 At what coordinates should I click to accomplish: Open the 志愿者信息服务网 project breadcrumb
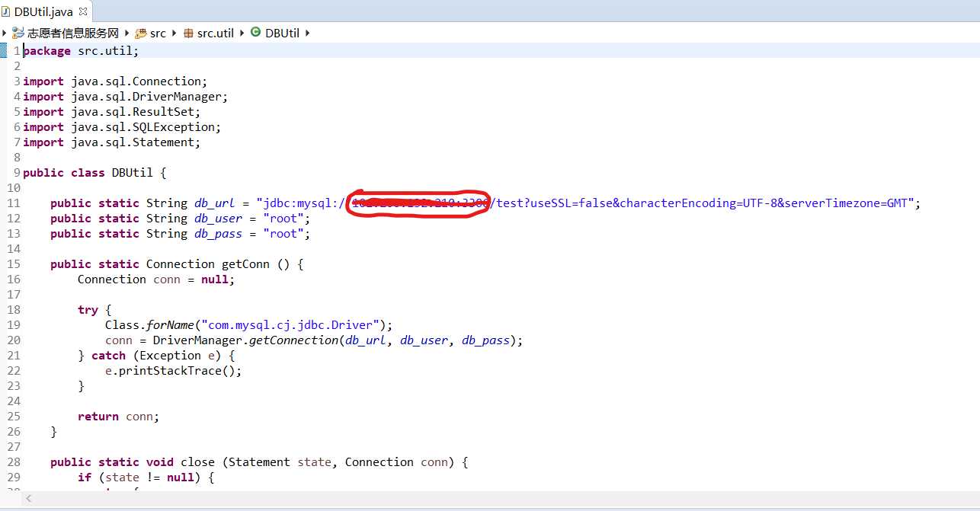73,33
